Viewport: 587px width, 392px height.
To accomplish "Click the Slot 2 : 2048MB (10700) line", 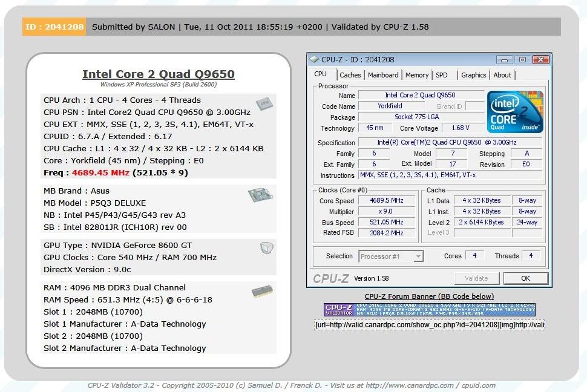I will (93, 336).
